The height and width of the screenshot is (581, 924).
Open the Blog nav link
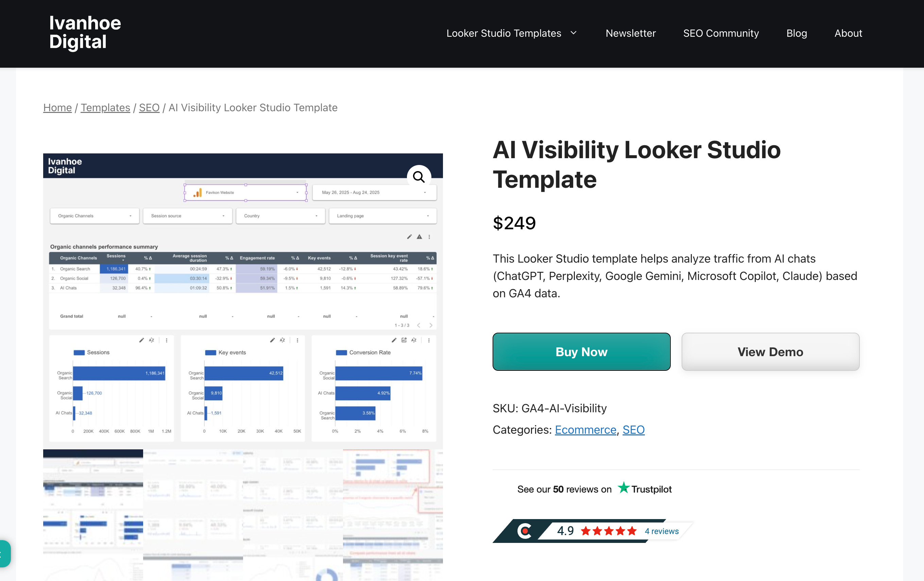(796, 33)
